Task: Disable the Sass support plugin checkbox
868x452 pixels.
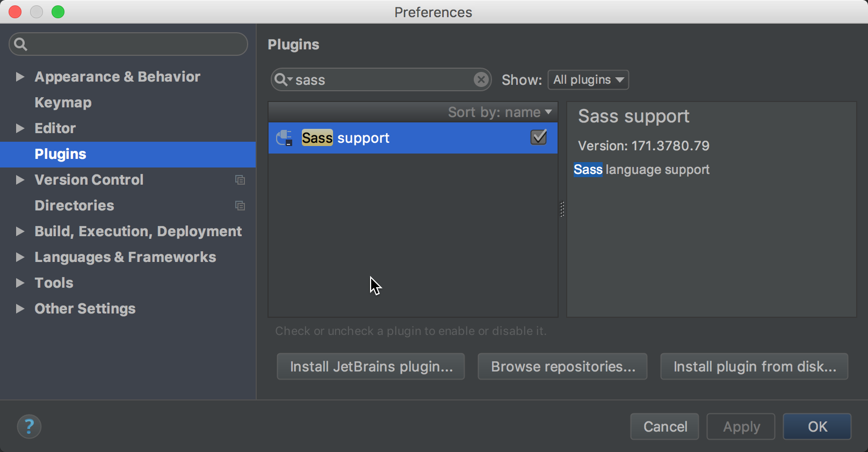Action: point(538,137)
